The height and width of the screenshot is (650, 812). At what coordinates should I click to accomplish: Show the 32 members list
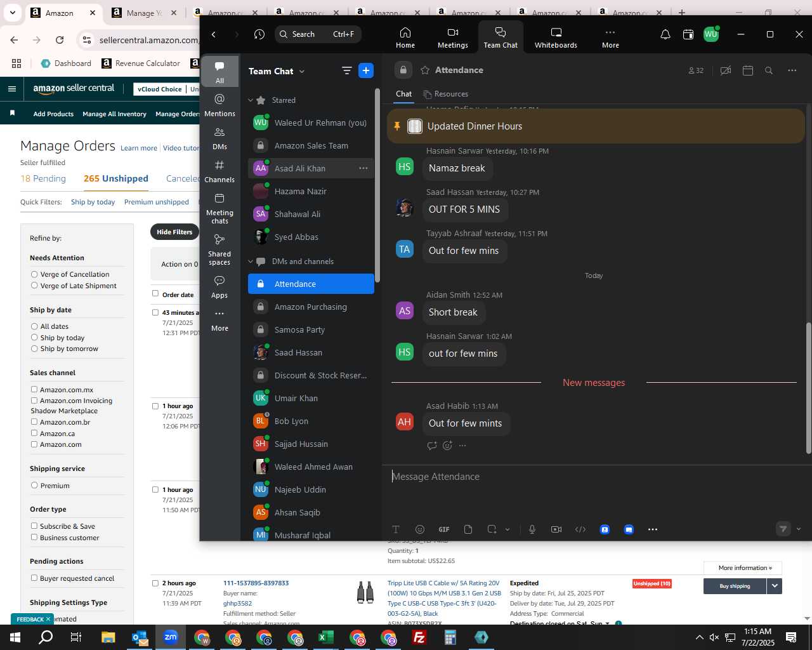tap(696, 70)
